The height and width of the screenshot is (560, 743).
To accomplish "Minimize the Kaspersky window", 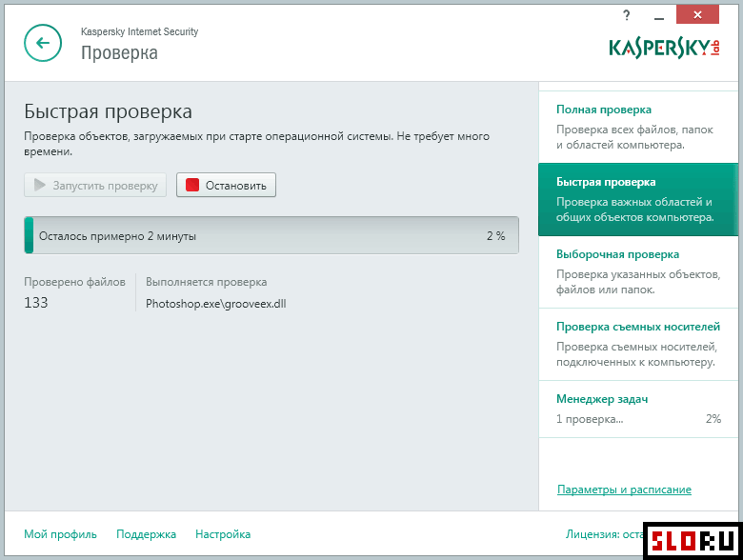I will coord(658,17).
